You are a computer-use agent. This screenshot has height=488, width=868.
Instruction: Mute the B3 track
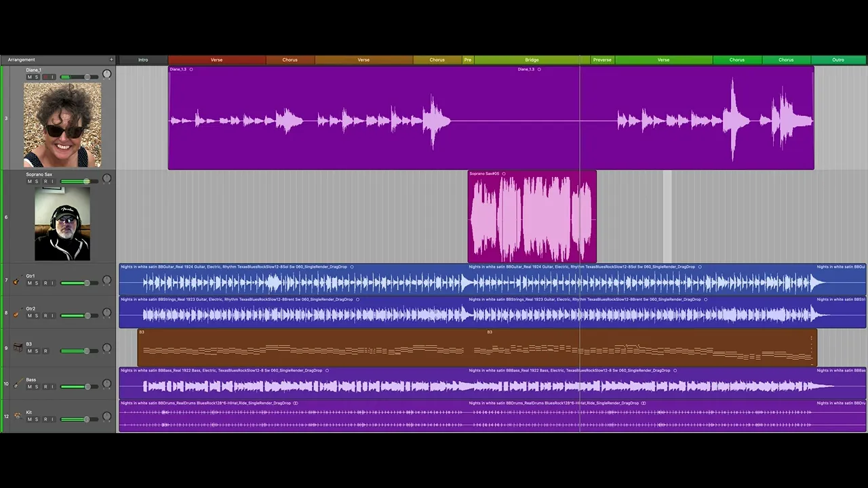coord(29,351)
